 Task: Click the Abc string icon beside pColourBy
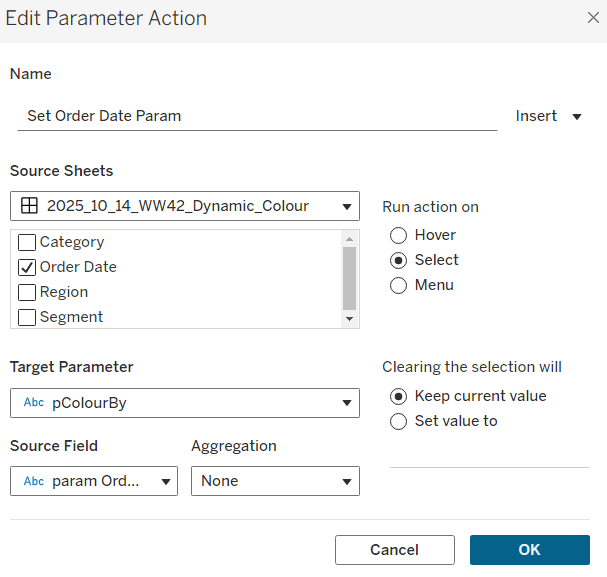(33, 403)
